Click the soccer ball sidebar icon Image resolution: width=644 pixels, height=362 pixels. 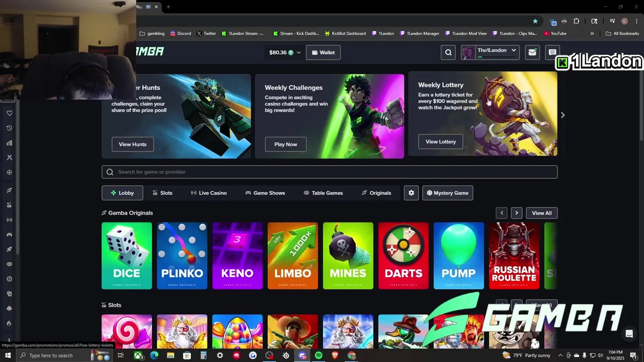(9, 279)
